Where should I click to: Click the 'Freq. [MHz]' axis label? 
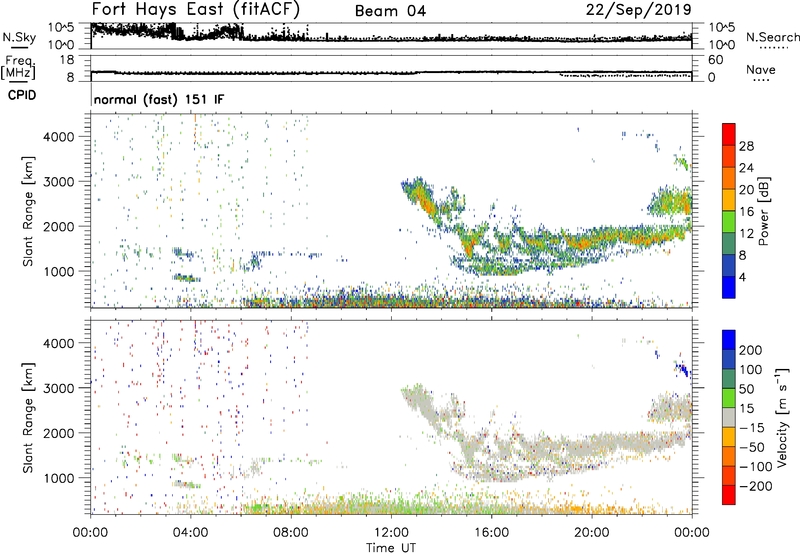coord(19,67)
